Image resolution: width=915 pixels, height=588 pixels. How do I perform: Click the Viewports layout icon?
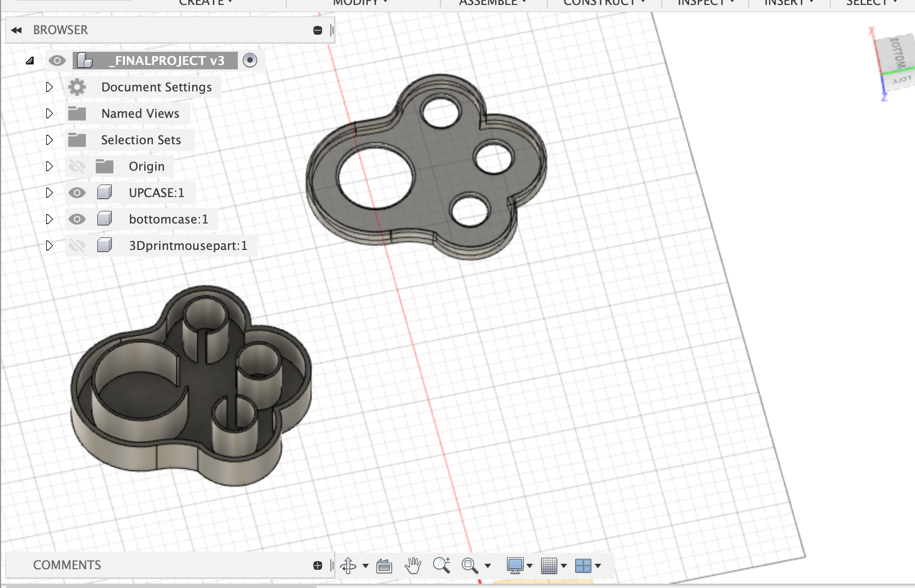click(x=583, y=565)
